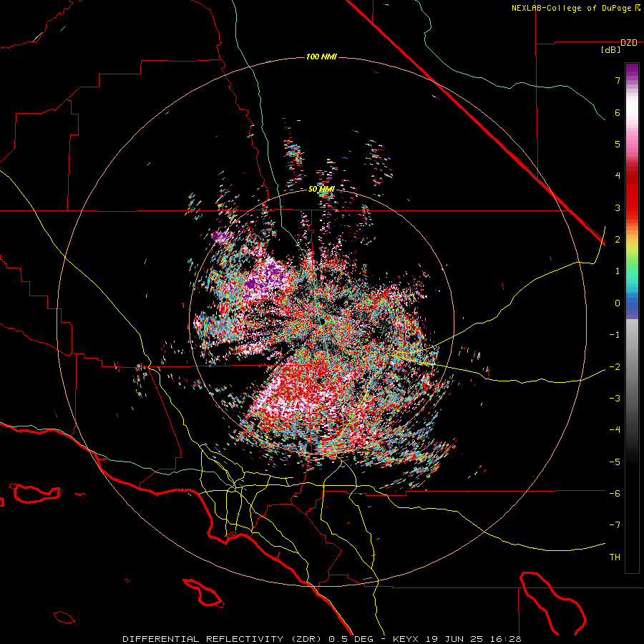Image resolution: width=644 pixels, height=644 pixels.
Task: Click the 4 value on the color scale
Action: tap(618, 176)
